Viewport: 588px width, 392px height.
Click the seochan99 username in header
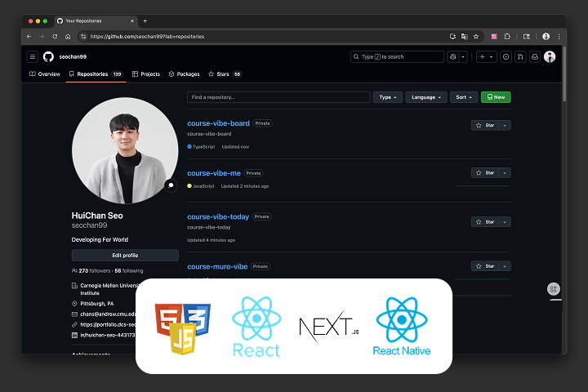[73, 56]
